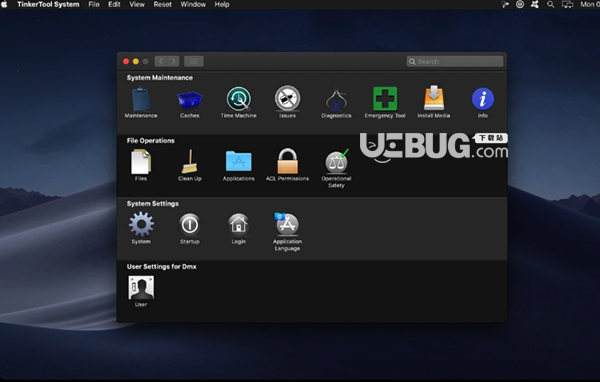Open the Applications pane
Viewport: 600px width, 382px height.
click(238, 165)
